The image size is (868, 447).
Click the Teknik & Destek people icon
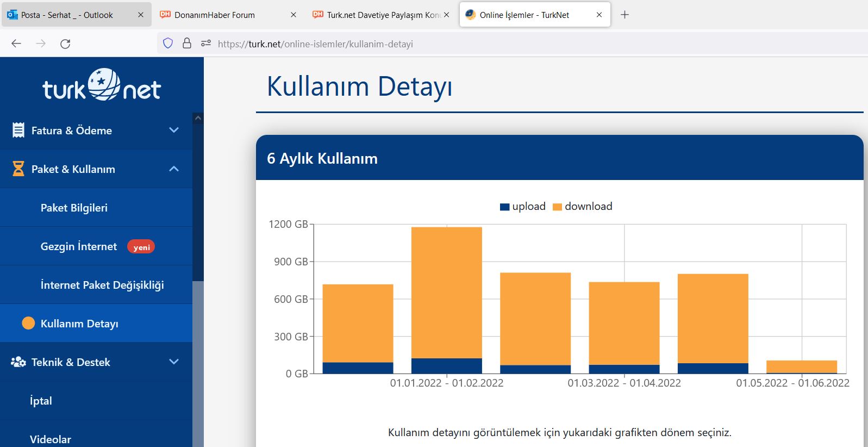[x=18, y=362]
